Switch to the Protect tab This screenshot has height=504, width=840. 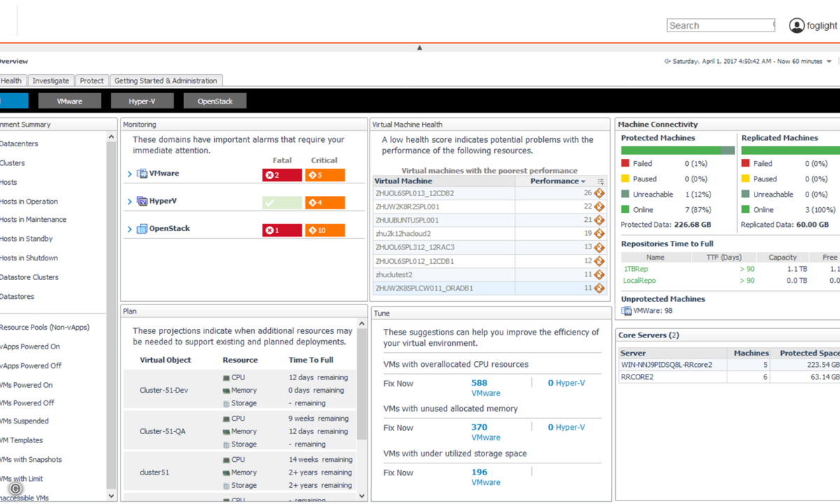click(92, 80)
